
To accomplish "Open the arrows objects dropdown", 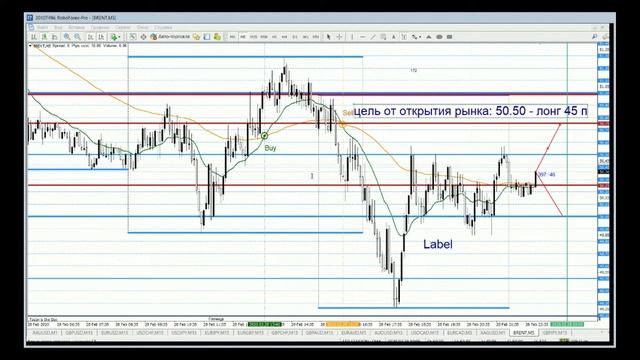I will [x=416, y=37].
